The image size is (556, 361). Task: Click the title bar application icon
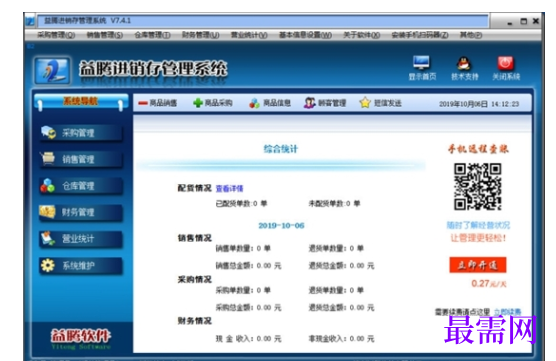point(30,21)
